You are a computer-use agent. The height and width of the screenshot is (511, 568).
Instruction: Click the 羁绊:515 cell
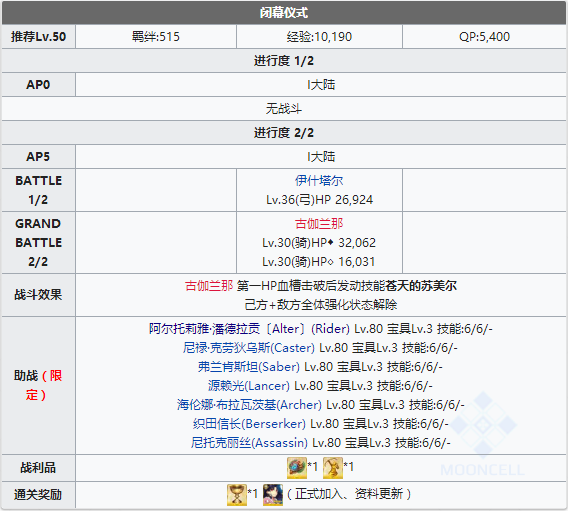156,37
